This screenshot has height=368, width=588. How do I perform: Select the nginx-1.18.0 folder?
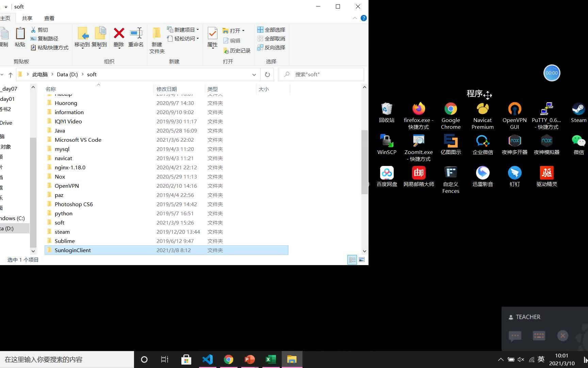click(166, 167)
